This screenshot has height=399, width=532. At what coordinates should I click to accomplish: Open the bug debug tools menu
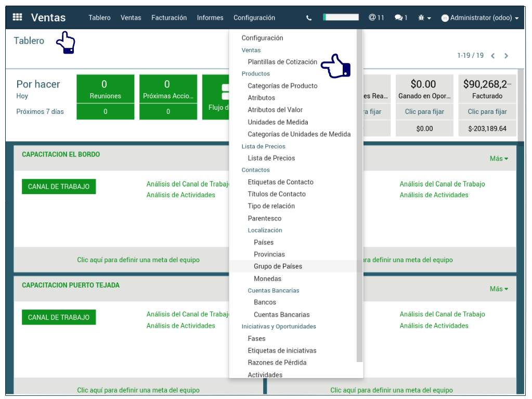424,18
